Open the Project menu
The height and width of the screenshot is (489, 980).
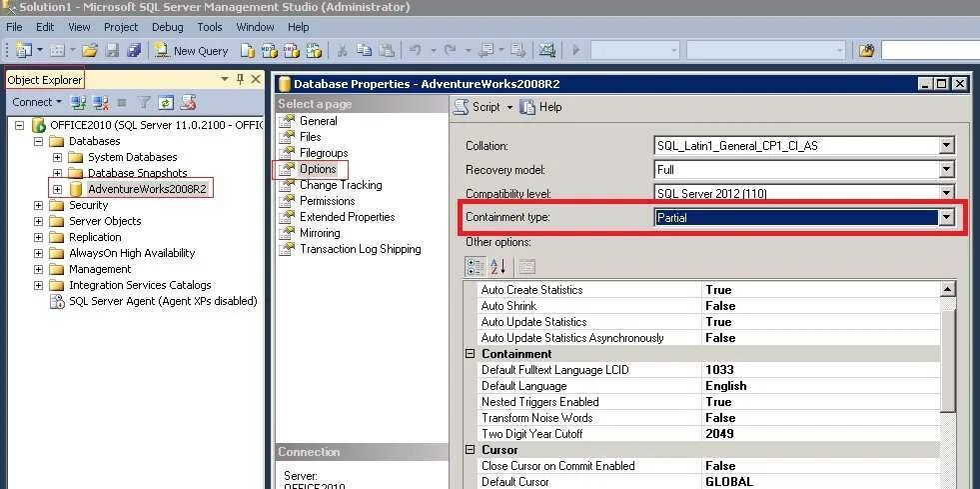tap(121, 27)
